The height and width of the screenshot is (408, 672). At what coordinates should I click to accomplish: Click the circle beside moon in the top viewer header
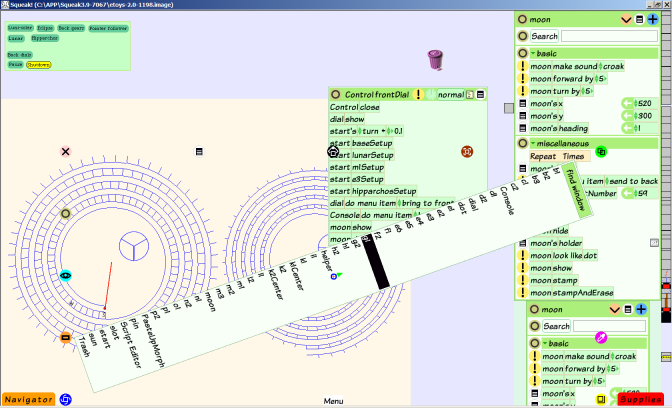tap(522, 19)
